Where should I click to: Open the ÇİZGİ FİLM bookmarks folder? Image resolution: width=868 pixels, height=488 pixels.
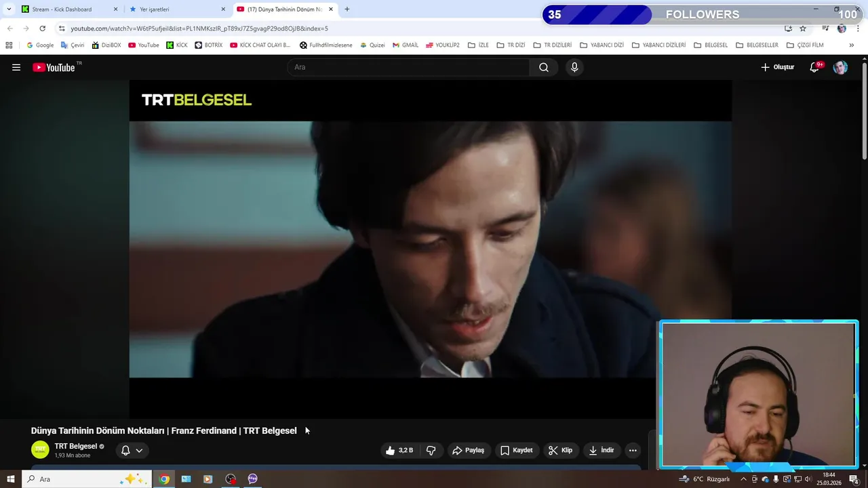(x=805, y=45)
